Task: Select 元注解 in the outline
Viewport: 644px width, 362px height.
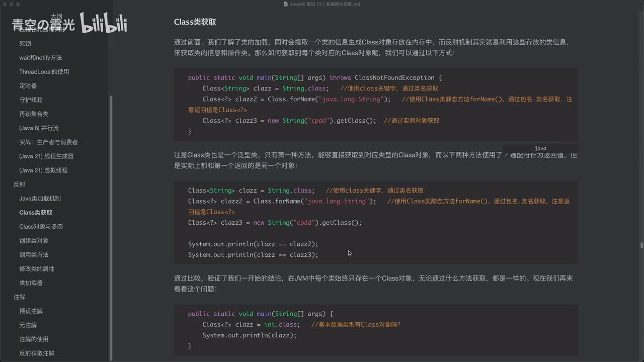Action: (x=28, y=325)
